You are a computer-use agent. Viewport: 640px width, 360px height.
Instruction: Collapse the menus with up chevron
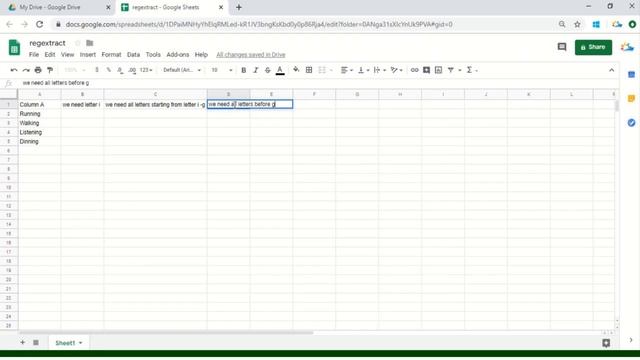(x=611, y=70)
